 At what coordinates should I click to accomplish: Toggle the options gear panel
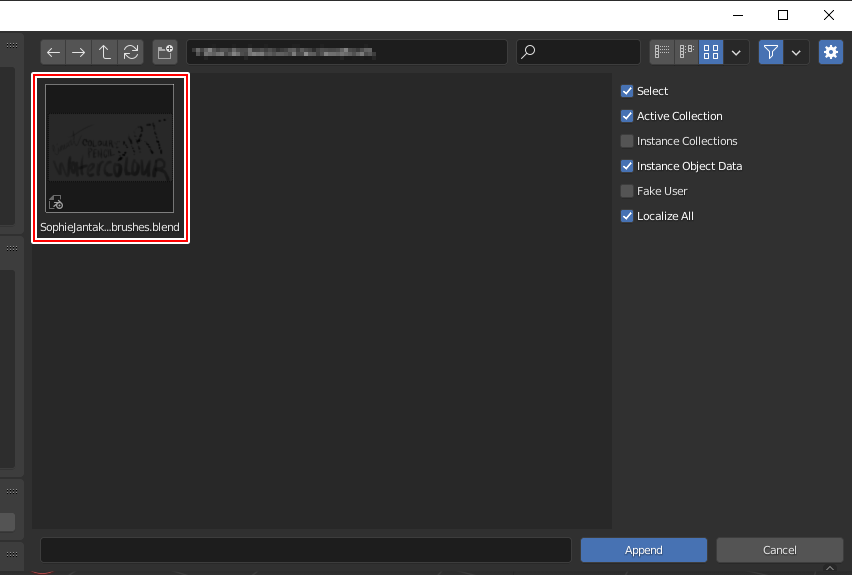click(x=830, y=52)
